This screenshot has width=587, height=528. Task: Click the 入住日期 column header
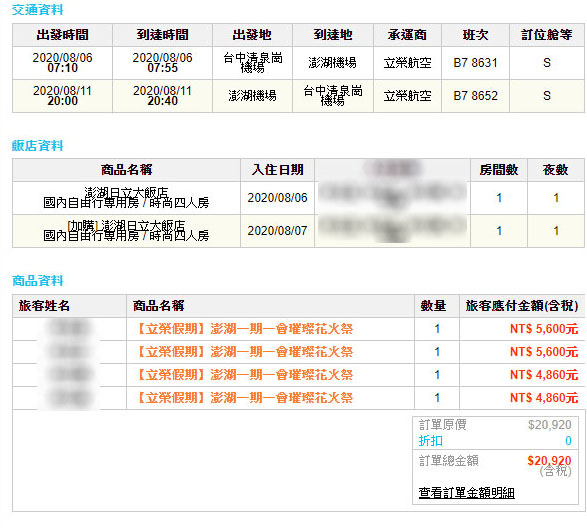[277, 170]
